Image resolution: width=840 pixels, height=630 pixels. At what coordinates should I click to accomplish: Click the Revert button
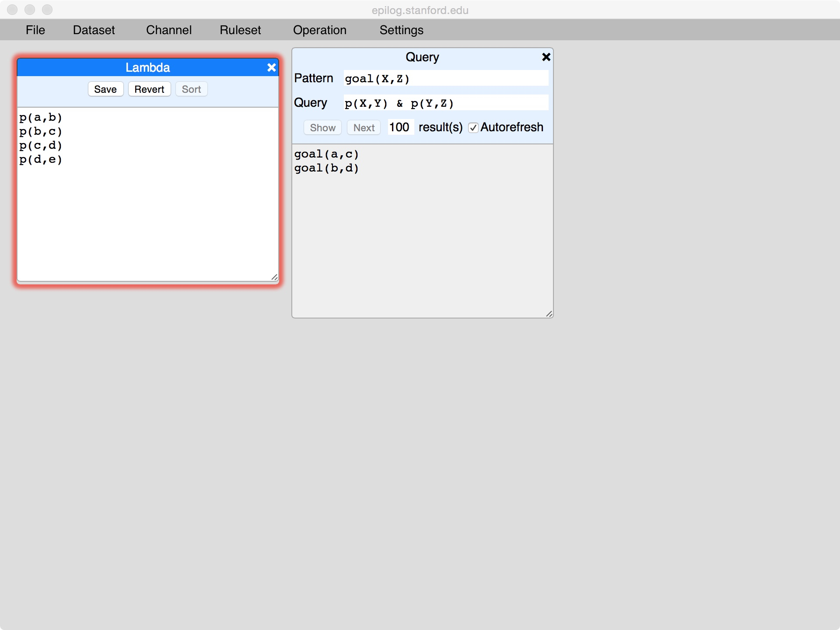click(149, 89)
